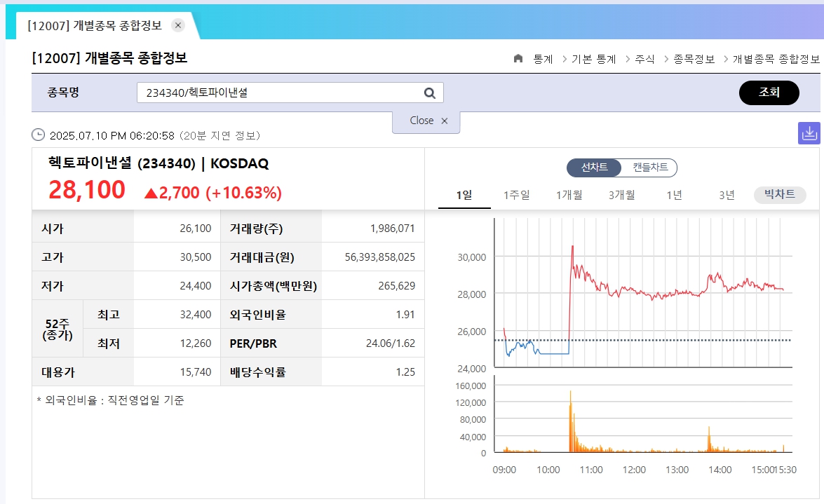The height and width of the screenshot is (504, 824).
Task: Click the 시가총액 value 265,629
Action: tap(397, 286)
